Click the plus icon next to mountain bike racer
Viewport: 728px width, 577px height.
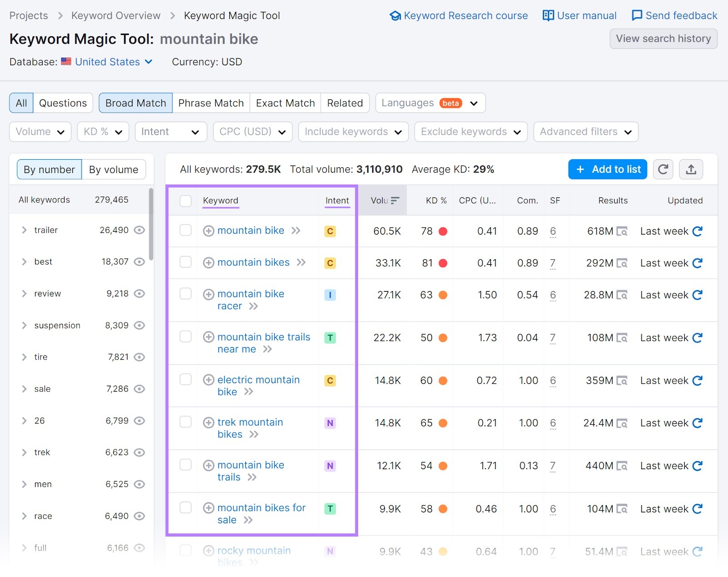[208, 295]
